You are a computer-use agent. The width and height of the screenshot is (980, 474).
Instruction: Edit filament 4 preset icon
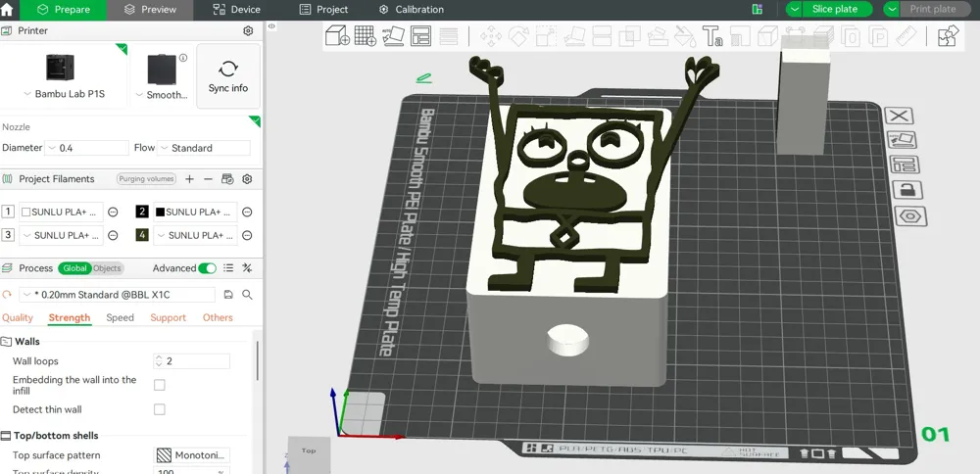coord(247,235)
